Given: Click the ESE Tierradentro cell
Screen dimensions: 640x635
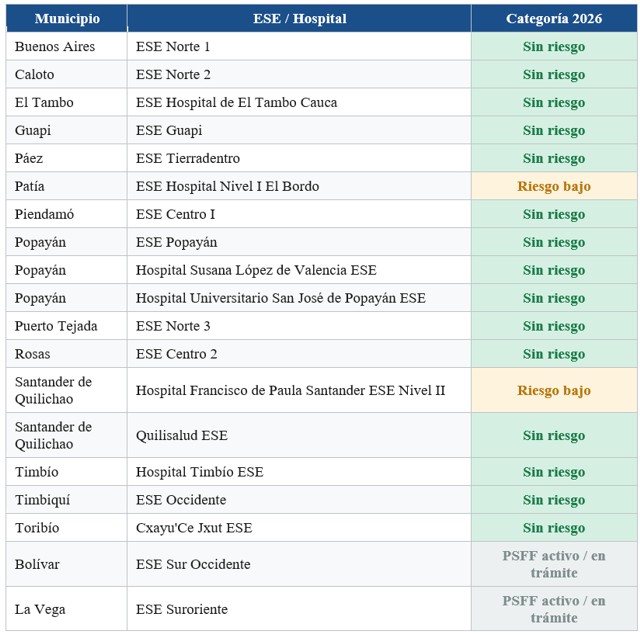Looking at the screenshot, I should pos(299,158).
